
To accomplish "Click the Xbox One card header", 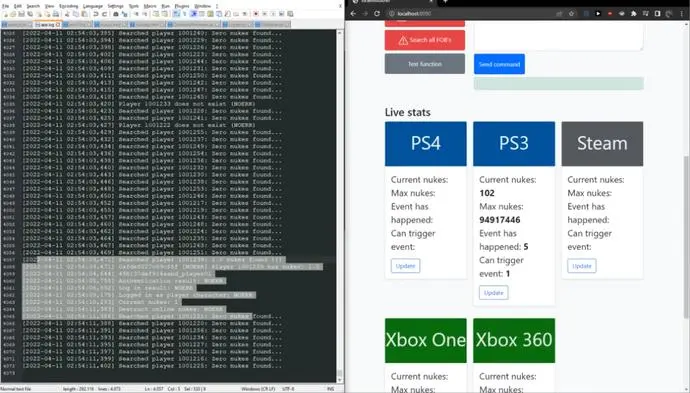I will [x=426, y=340].
